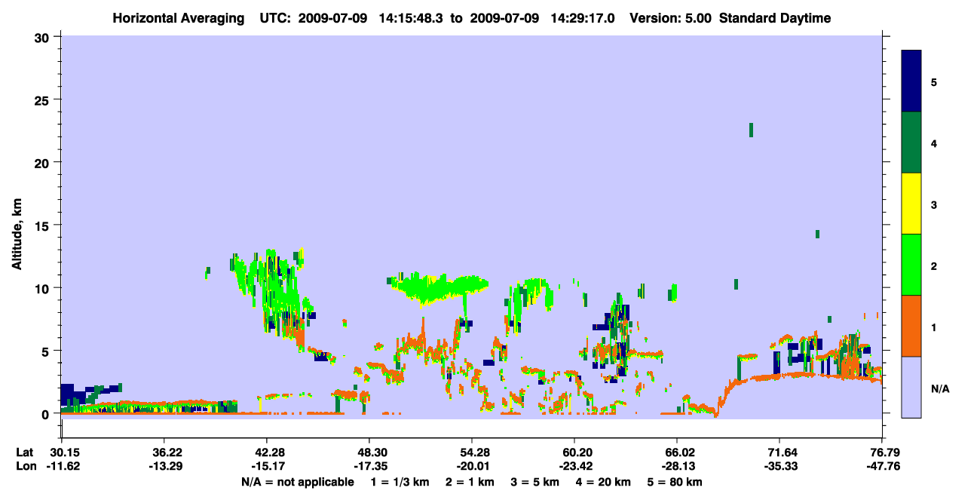Click longitude value -47.76

pos(882,466)
